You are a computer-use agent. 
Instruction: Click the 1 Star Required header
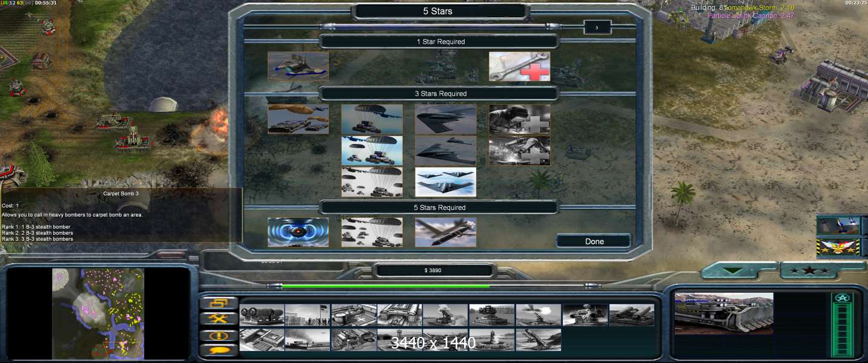pos(441,42)
